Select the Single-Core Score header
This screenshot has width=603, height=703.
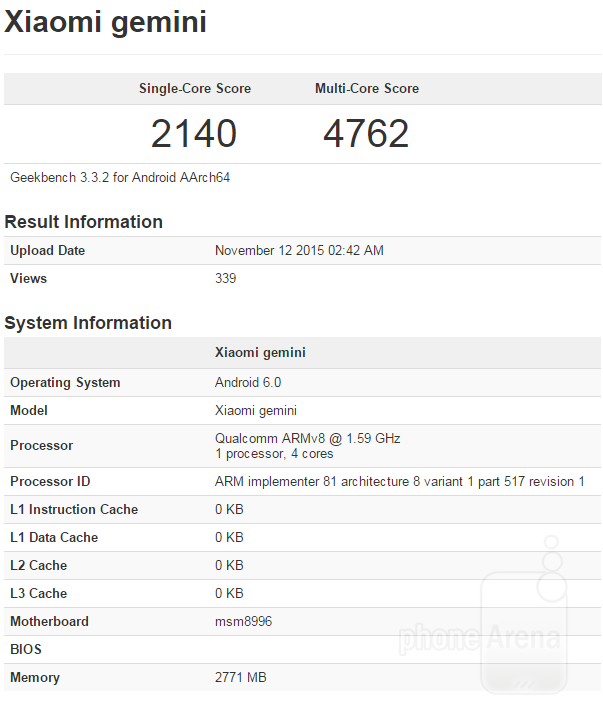(195, 89)
